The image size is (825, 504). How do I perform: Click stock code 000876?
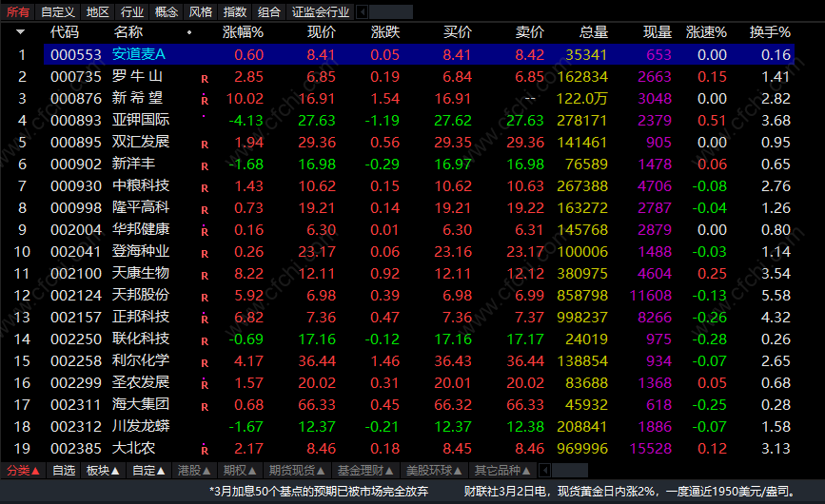click(76, 99)
